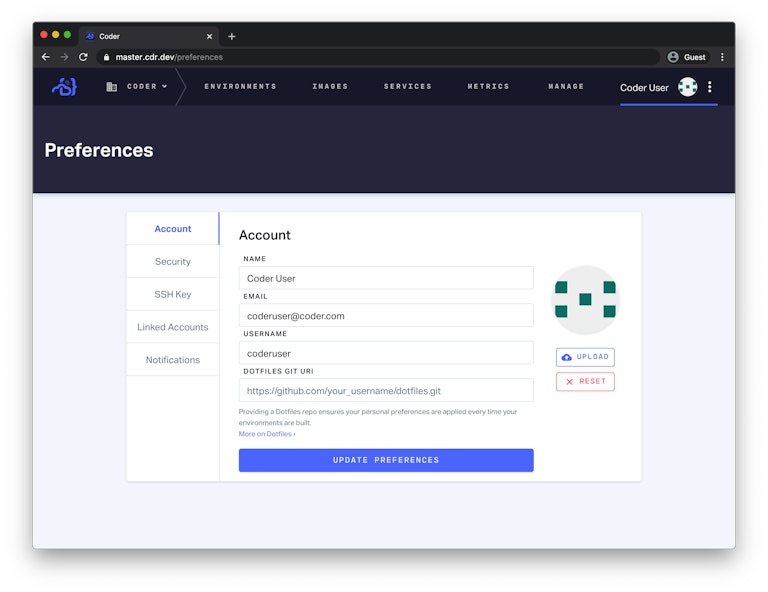The height and width of the screenshot is (592, 768).
Task: Click the Dotfiles Git URI field
Action: pyautogui.click(x=386, y=390)
